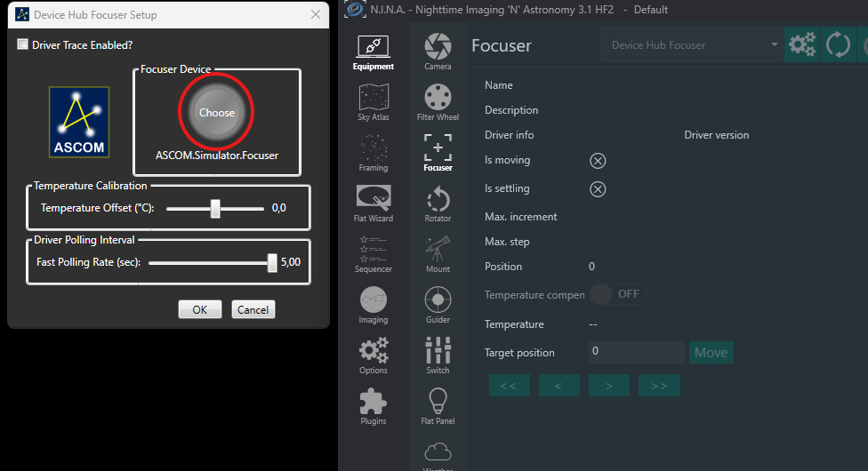Image resolution: width=868 pixels, height=471 pixels.
Task: Select the Switch equipment tab
Action: click(438, 355)
